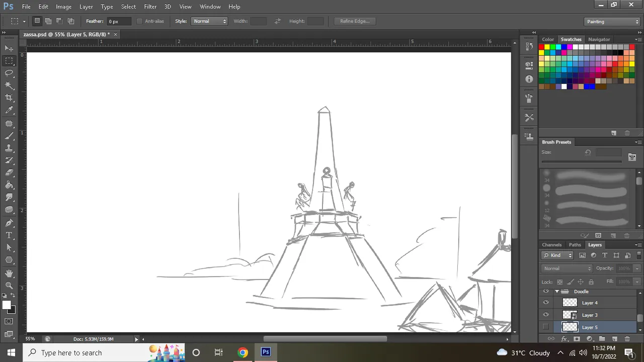This screenshot has height=362, width=644.
Task: Click the foreground color box
Action: coord(7,305)
